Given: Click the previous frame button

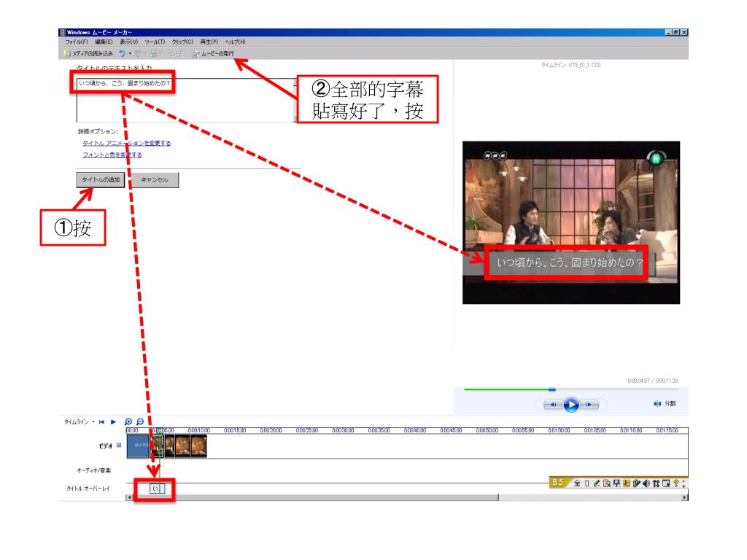Looking at the screenshot, I should point(553,404).
